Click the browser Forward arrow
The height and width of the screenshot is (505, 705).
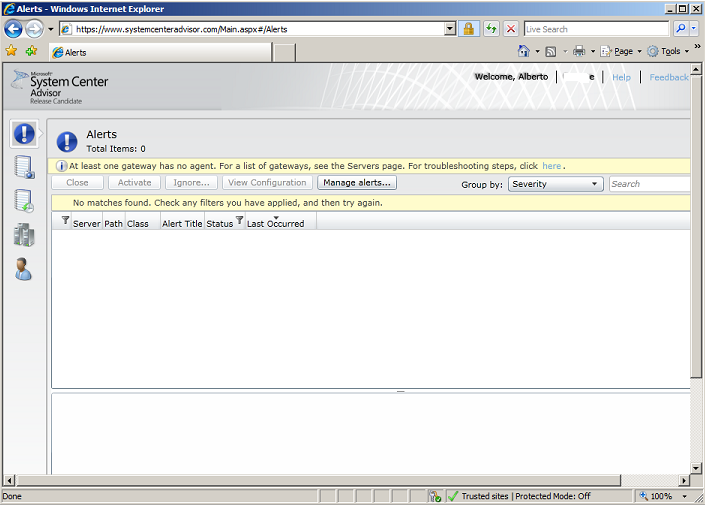(34, 29)
